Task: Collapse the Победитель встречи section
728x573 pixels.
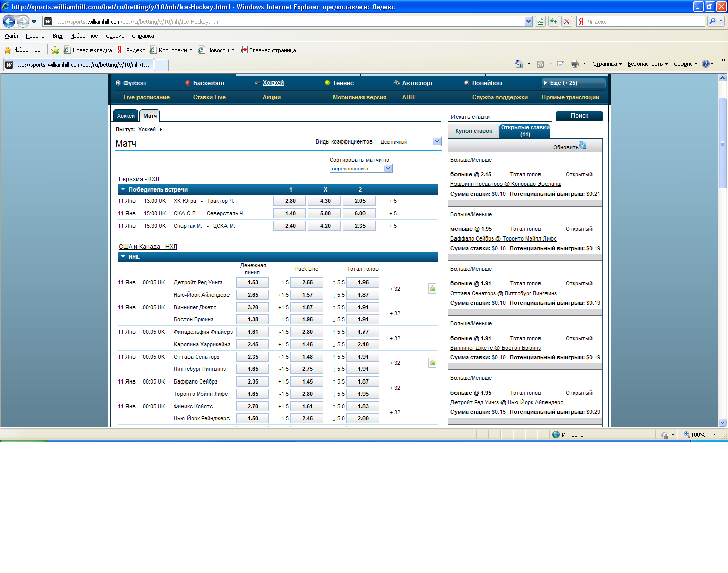Action: tap(123, 189)
